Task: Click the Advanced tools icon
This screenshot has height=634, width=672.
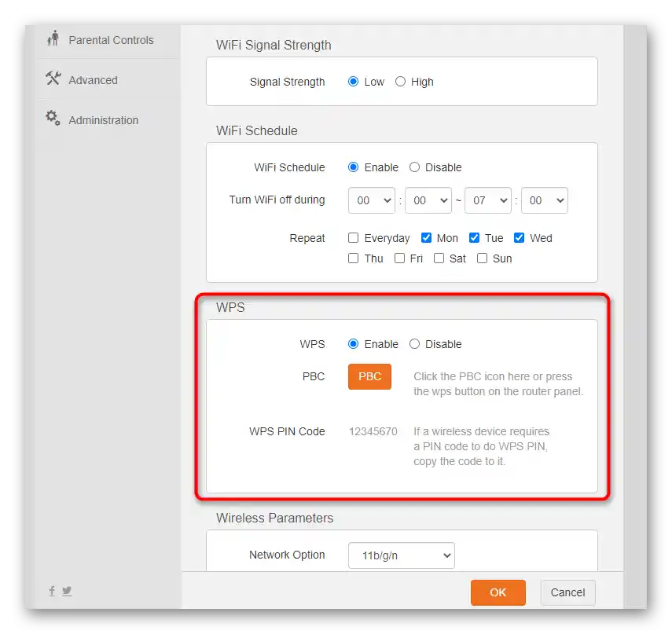Action: point(53,78)
